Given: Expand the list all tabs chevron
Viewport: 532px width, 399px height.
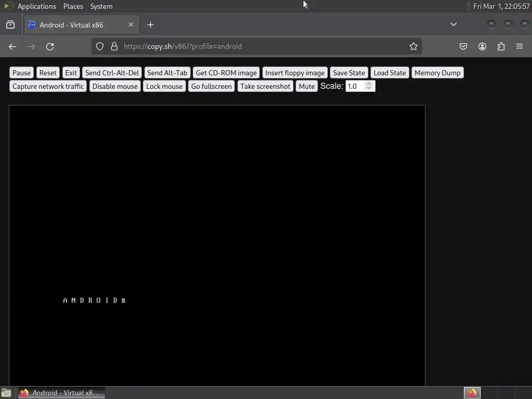Looking at the screenshot, I should point(453,24).
